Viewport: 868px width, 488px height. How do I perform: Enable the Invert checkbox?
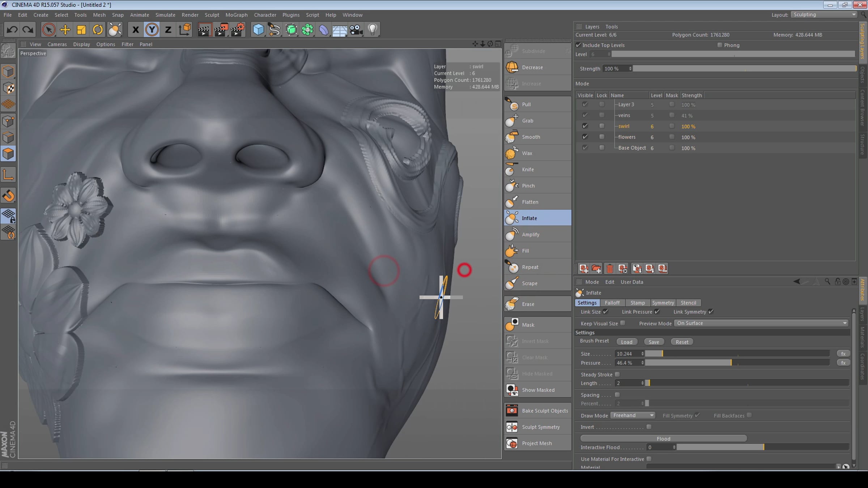(x=649, y=427)
